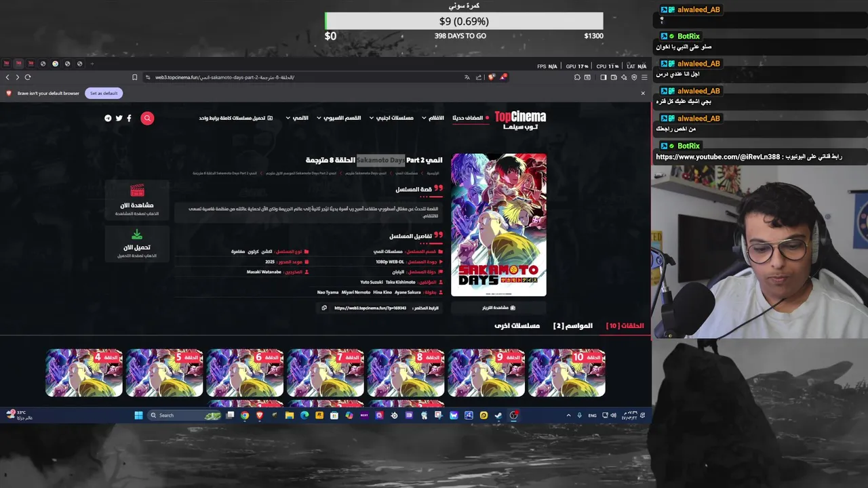Open TopCinema's Telegram icon
Screen dimensions: 868x488
click(x=108, y=118)
